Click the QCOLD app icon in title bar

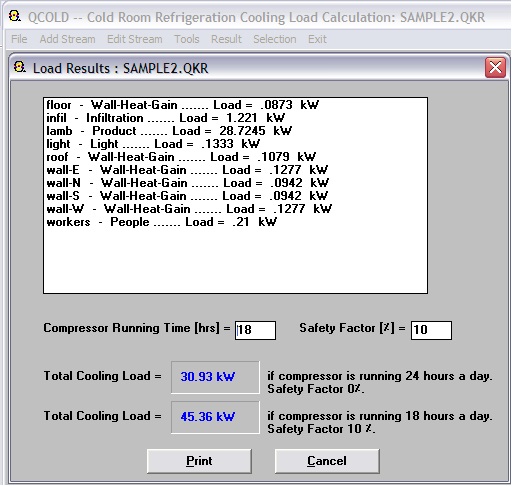(x=15, y=16)
